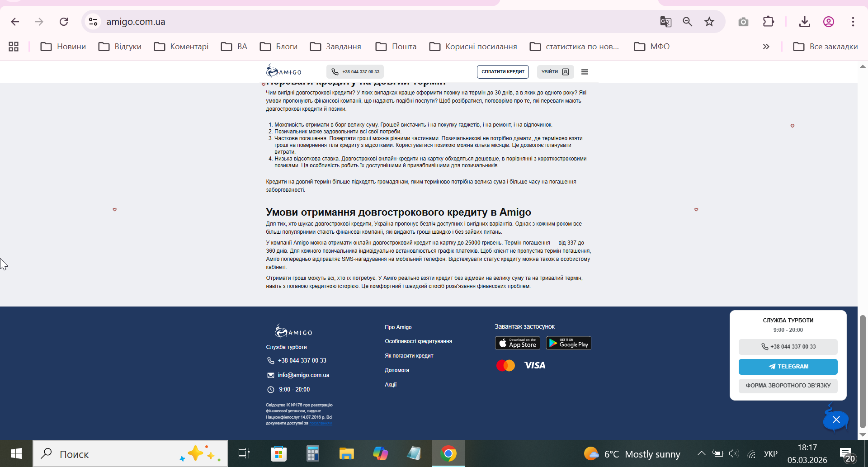The height and width of the screenshot is (467, 868).
Task: Open the site hamburger menu
Action: [x=585, y=71]
